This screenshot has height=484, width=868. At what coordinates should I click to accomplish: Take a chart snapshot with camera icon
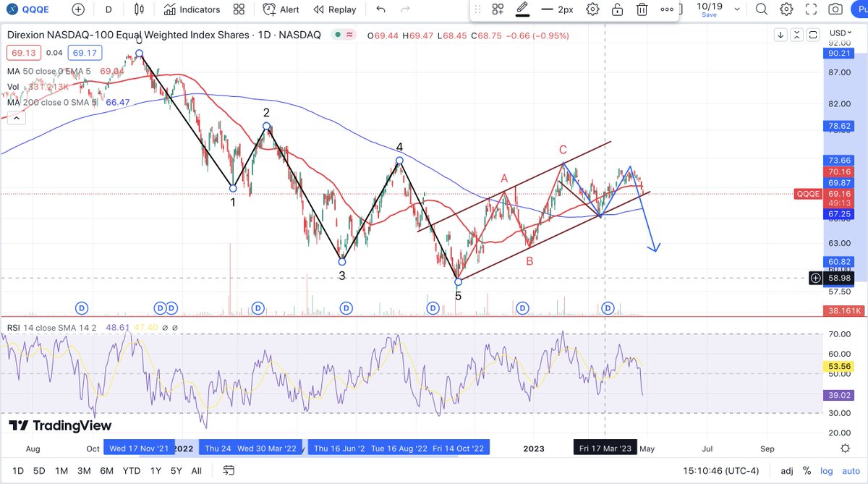835,9
